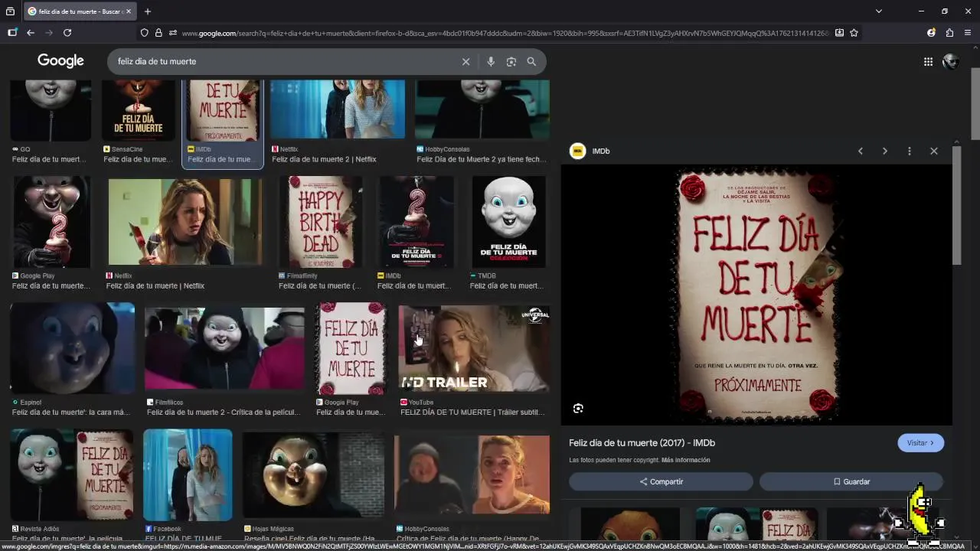Open a new browser tab
Viewport: 980px width, 551px height.
[x=148, y=11]
